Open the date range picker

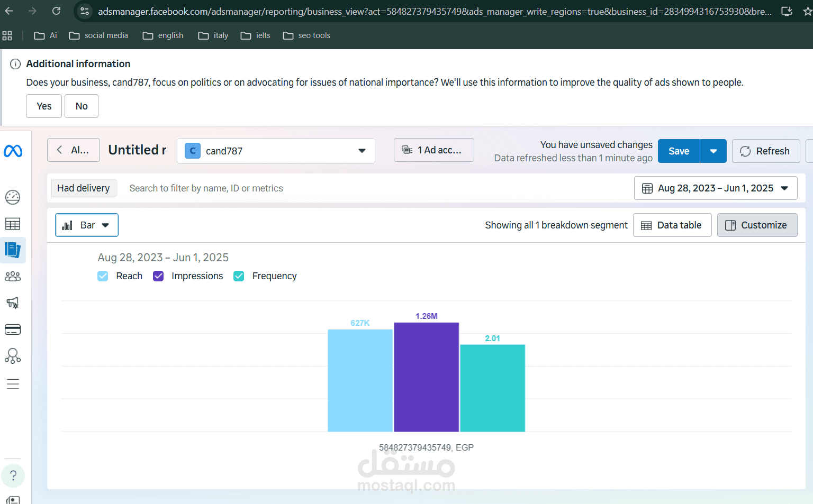[716, 188]
